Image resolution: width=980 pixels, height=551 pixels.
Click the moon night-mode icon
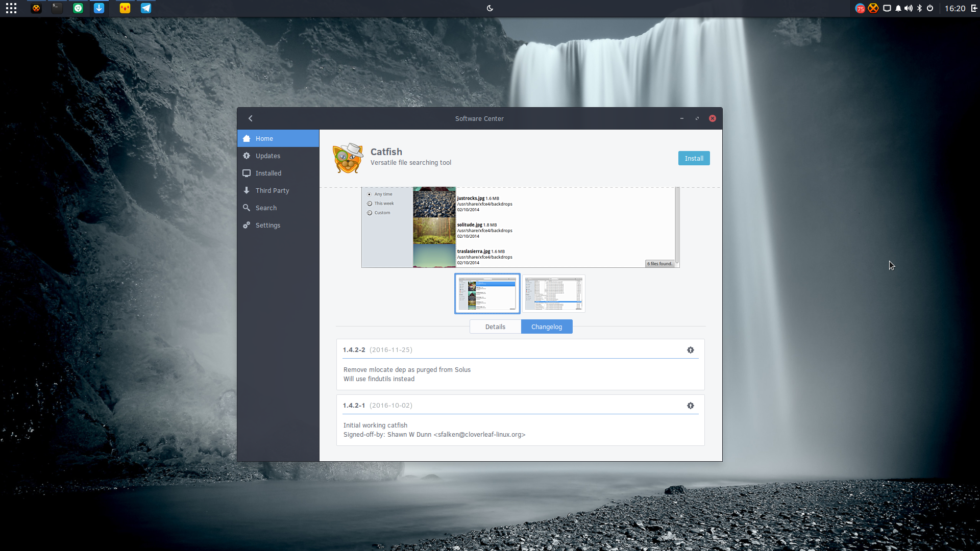pyautogui.click(x=490, y=8)
